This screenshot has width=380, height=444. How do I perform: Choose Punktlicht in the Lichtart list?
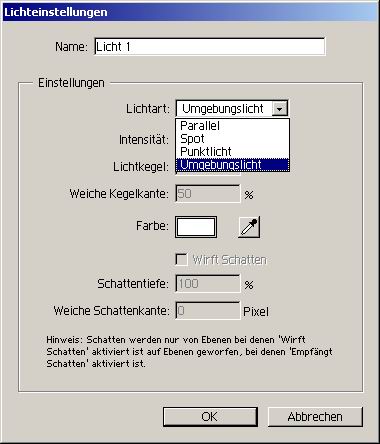point(232,152)
